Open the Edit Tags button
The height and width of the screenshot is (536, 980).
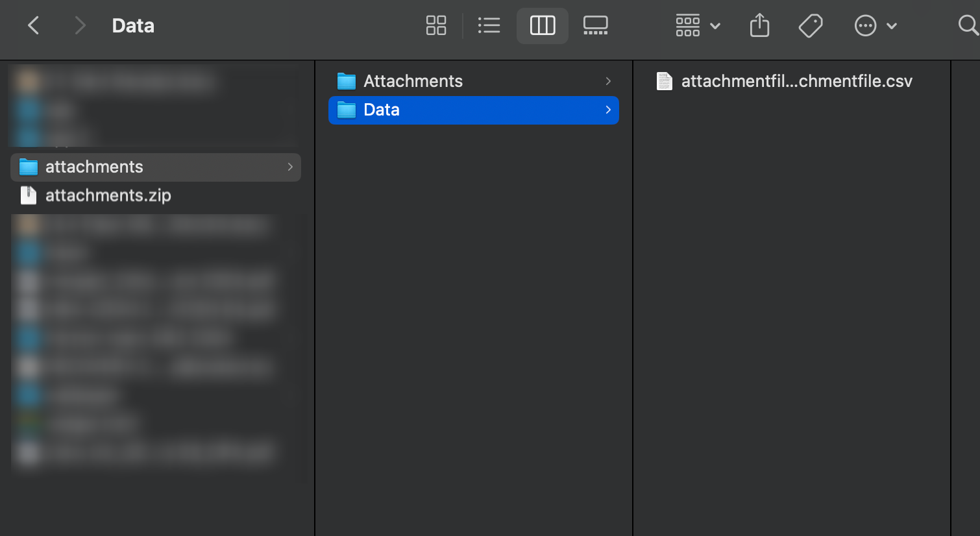[811, 26]
